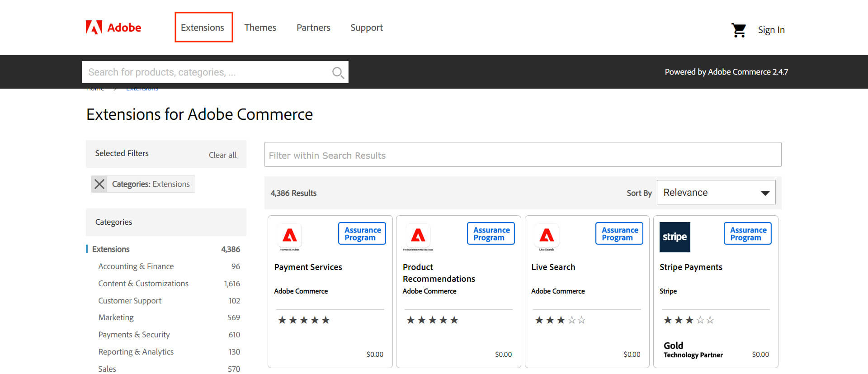868x374 pixels.
Task: Remove the Categories: Extensions filter
Action: point(99,184)
